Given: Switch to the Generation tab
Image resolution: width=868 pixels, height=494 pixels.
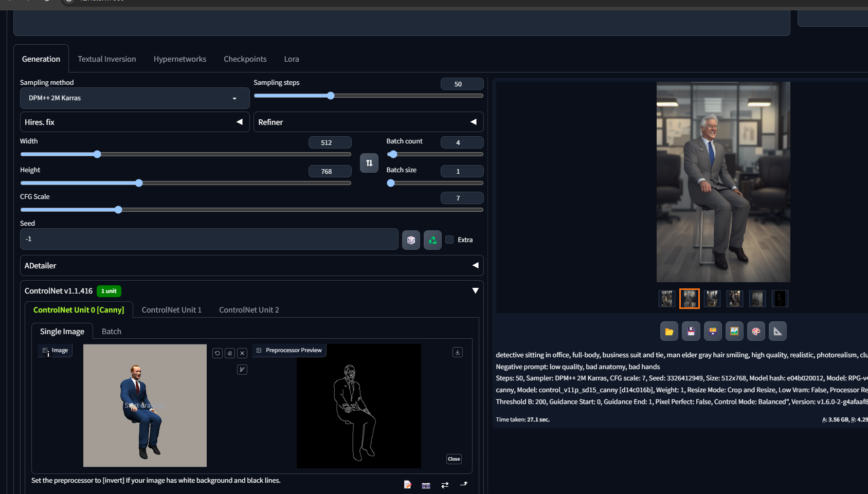Looking at the screenshot, I should point(41,59).
